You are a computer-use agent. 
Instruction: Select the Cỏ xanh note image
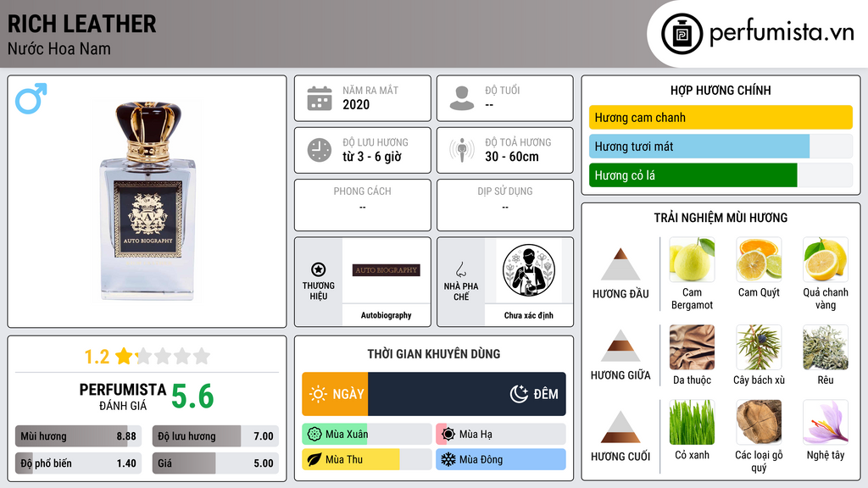(x=692, y=423)
